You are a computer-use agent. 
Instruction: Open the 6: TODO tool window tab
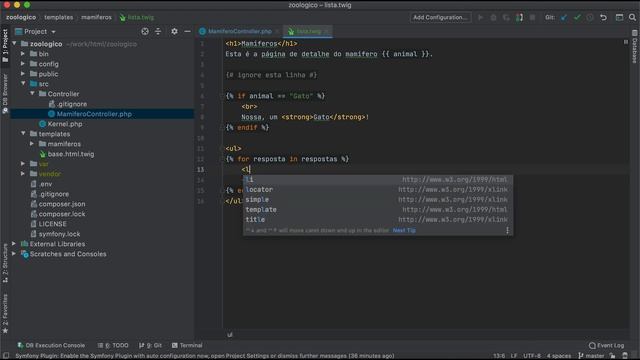113,345
